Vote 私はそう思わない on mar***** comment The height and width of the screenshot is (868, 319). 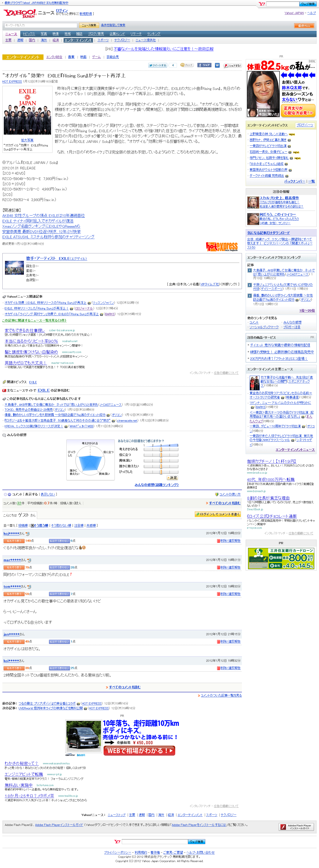[59, 568]
